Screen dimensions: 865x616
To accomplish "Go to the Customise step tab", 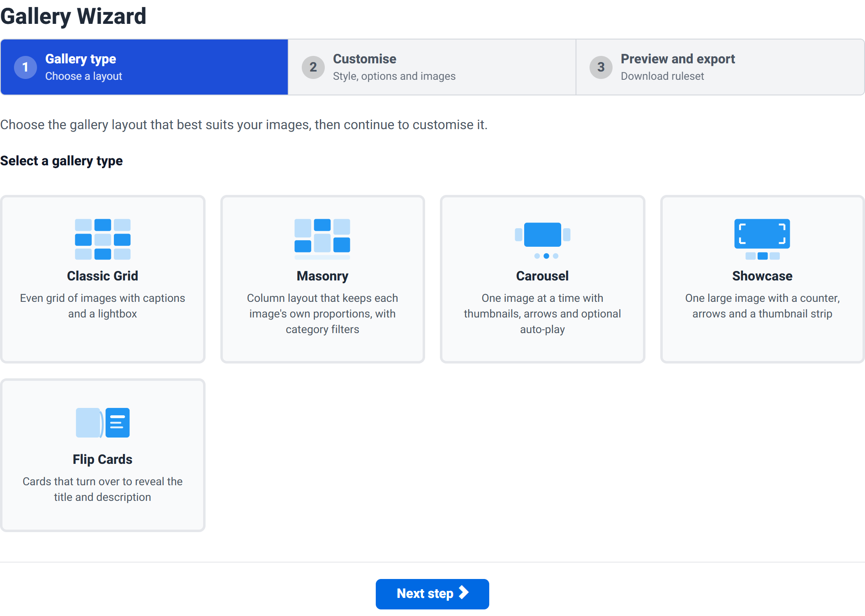I will [x=432, y=67].
